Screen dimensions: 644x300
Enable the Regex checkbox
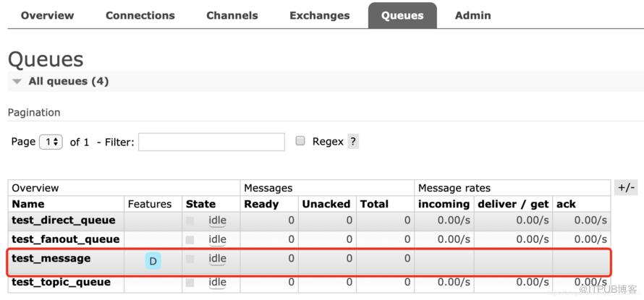click(300, 141)
